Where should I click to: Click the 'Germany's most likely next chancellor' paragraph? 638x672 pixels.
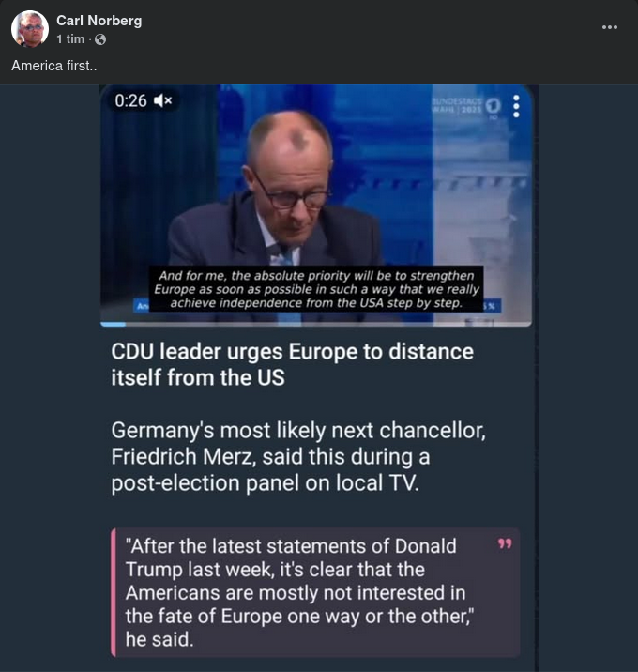tap(298, 457)
